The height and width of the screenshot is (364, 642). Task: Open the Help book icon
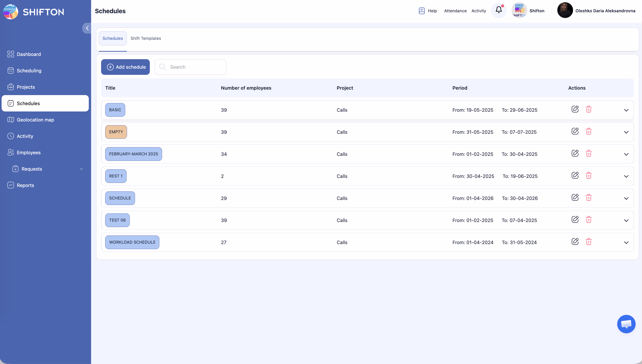(422, 11)
